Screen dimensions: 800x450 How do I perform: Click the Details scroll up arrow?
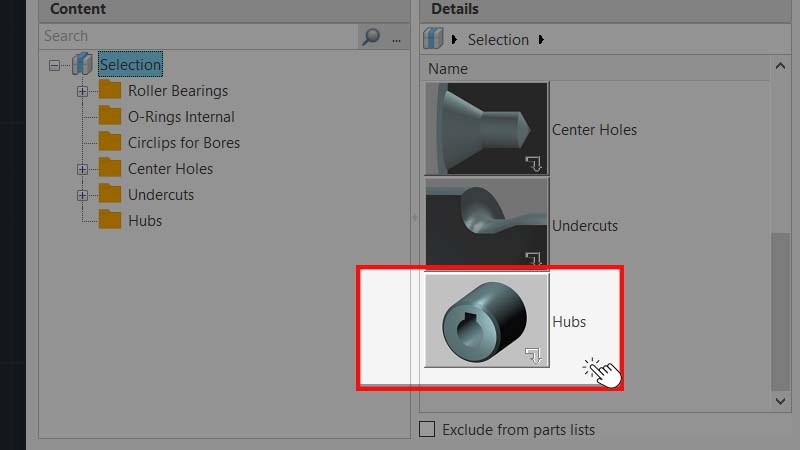coord(780,66)
